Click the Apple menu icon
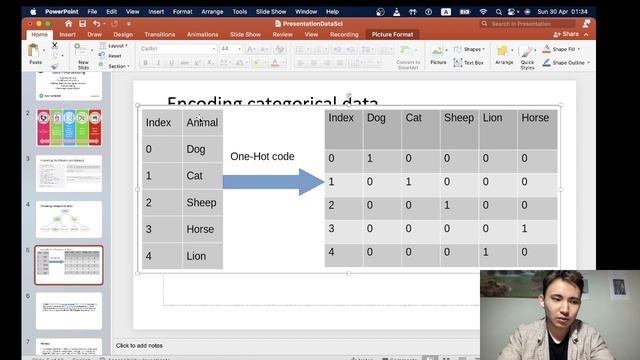Image resolution: width=640 pixels, height=360 pixels. (x=33, y=11)
